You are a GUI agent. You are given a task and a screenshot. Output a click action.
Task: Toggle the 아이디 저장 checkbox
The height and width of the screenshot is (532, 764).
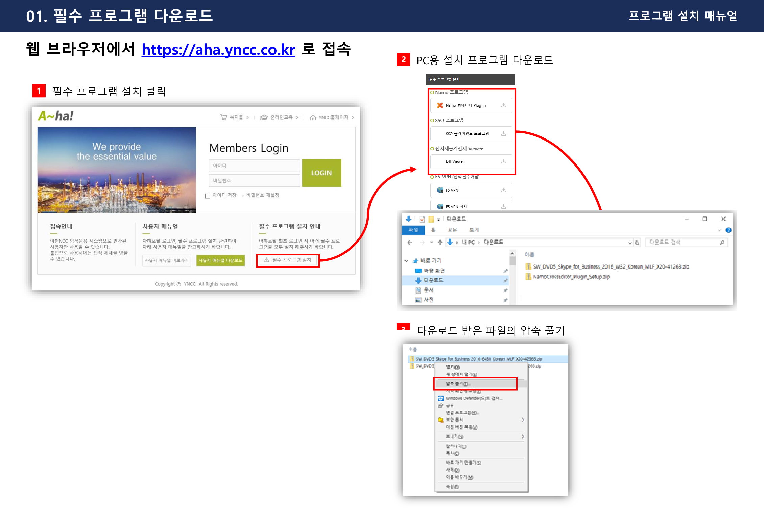click(x=208, y=196)
